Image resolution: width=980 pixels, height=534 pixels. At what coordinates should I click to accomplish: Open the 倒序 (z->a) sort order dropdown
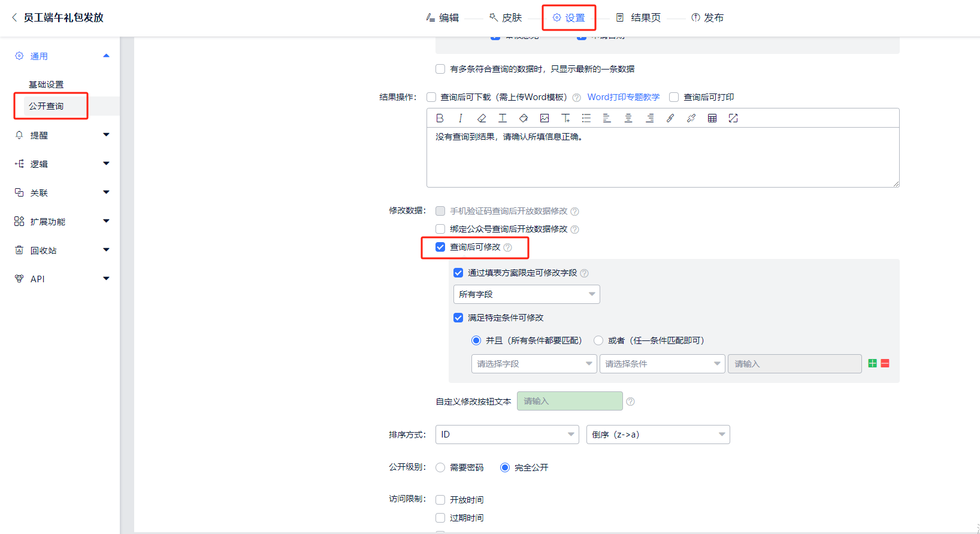tap(658, 435)
